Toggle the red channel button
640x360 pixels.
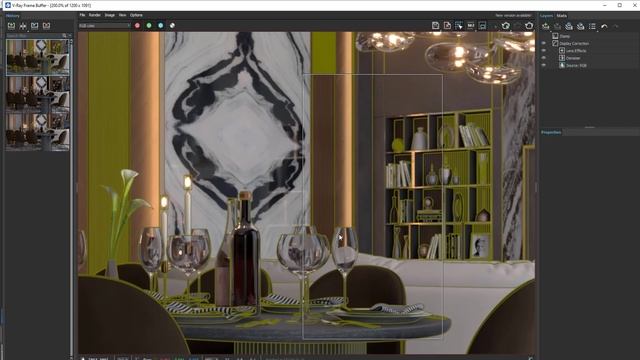point(138,26)
